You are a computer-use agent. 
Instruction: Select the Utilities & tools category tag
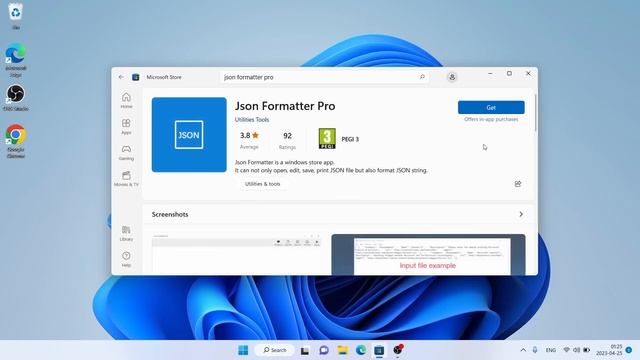262,184
